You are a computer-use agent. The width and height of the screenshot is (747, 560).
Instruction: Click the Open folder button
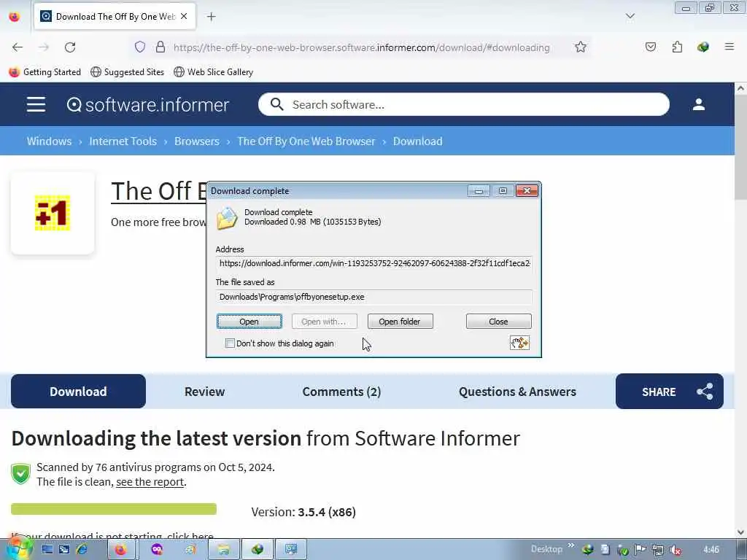pyautogui.click(x=400, y=322)
